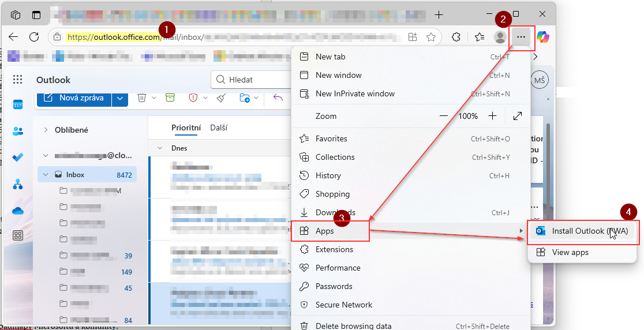
Task: Open Nová zpráva dropdown arrow
Action: point(119,98)
